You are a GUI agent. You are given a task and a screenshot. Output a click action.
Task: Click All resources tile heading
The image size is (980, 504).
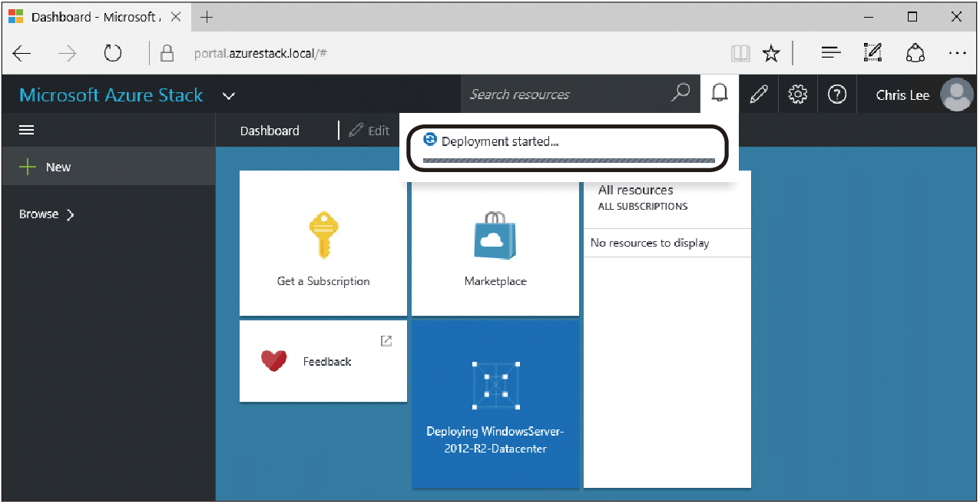[x=636, y=190]
